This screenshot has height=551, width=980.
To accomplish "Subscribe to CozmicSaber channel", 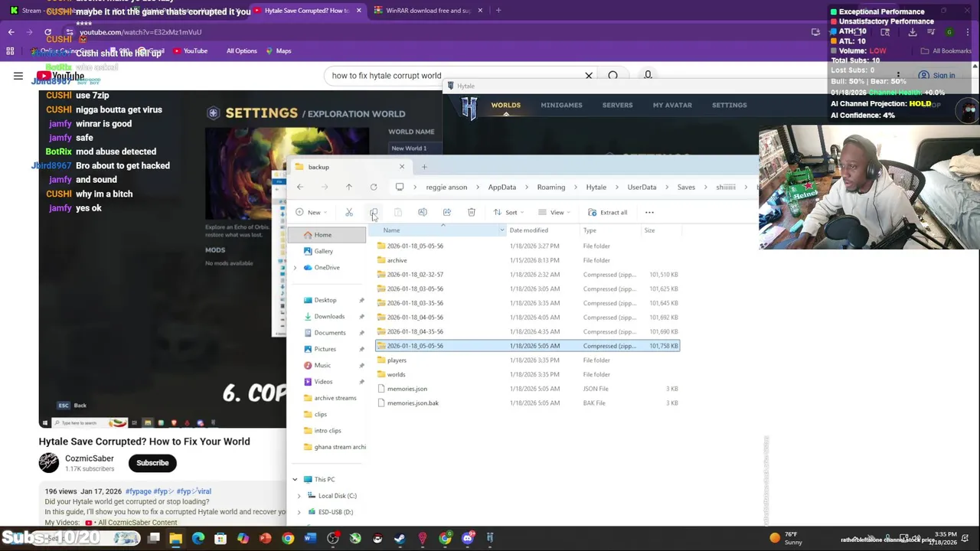I will click(152, 463).
